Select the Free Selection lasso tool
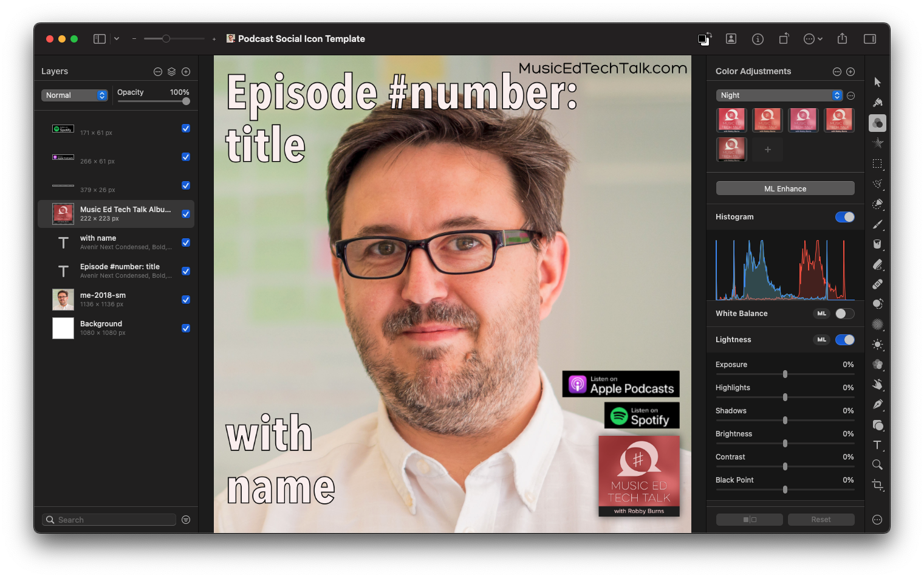This screenshot has height=578, width=924. (877, 184)
